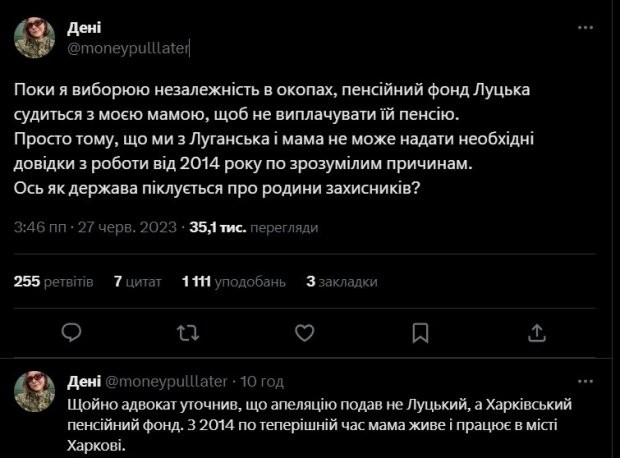Open the 7 цитат quotes list
The height and width of the screenshot is (458, 620).
[x=138, y=282]
